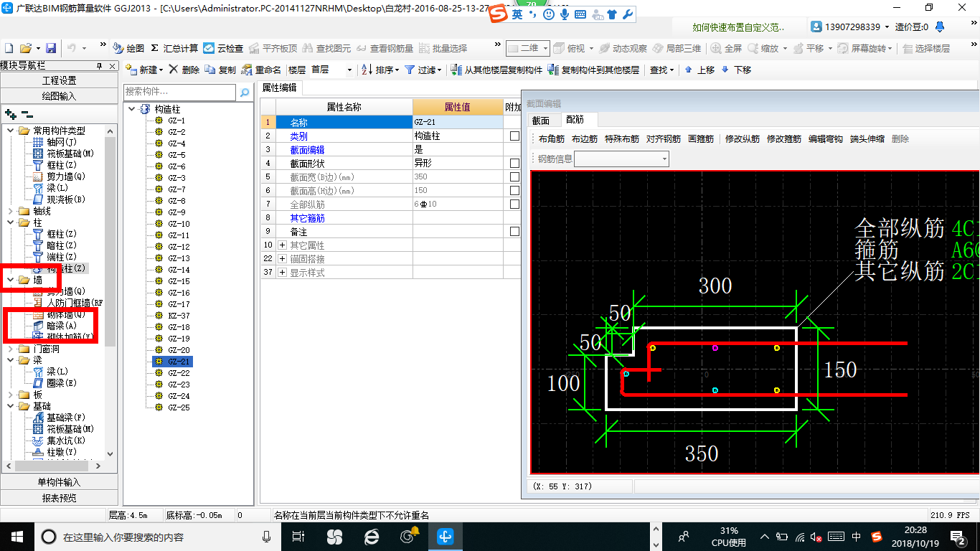Viewport: 980px width, 551px height.
Task: Open the 楼层 首层 floor dropdown
Action: (350, 70)
